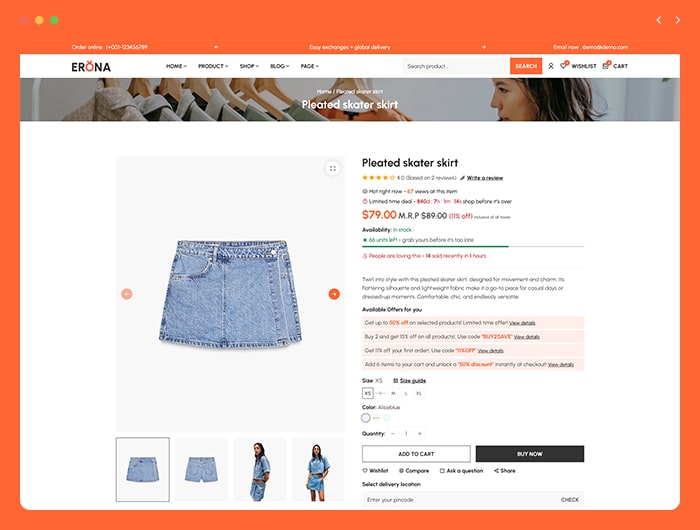Click Share icon link
The image size is (700, 530).
[x=496, y=471]
